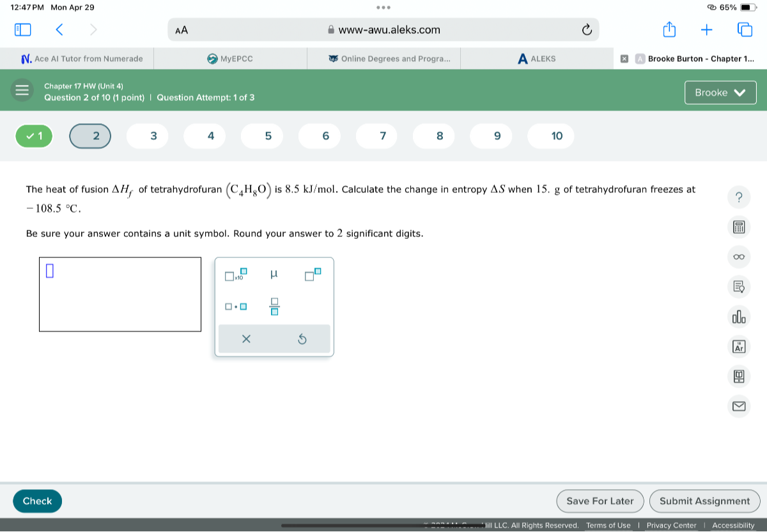Open the glasses reading aid tool

click(739, 256)
